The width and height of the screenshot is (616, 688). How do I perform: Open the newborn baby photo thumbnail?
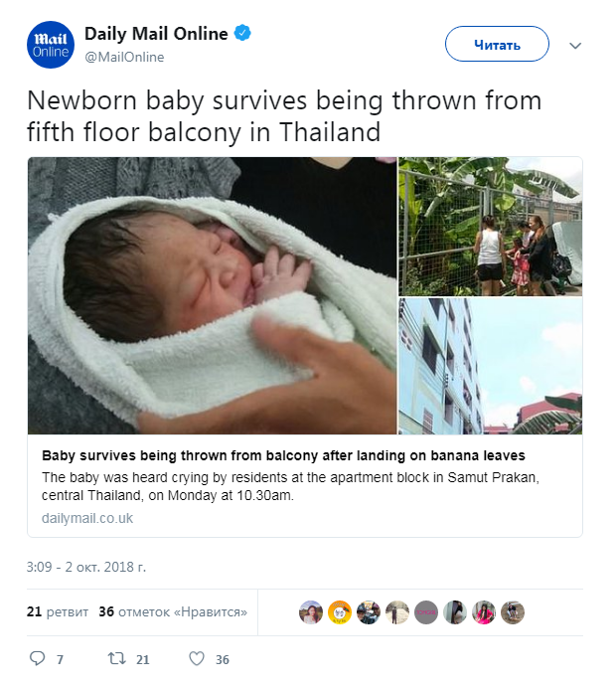pyautogui.click(x=213, y=295)
